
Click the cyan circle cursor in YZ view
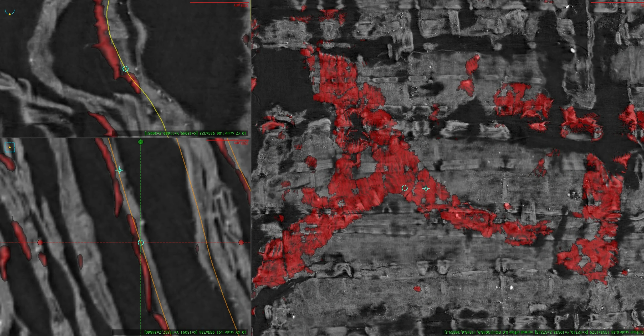(125, 69)
